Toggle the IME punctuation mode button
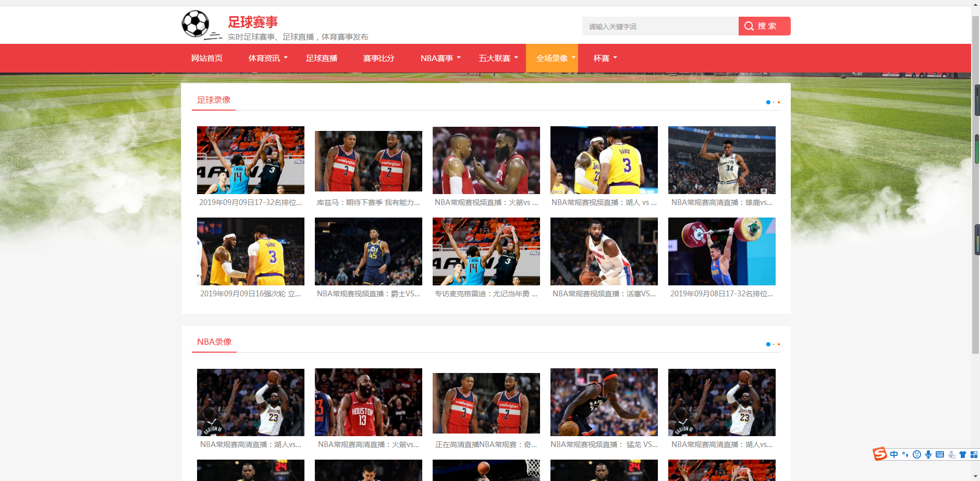The image size is (980, 481). (x=905, y=454)
